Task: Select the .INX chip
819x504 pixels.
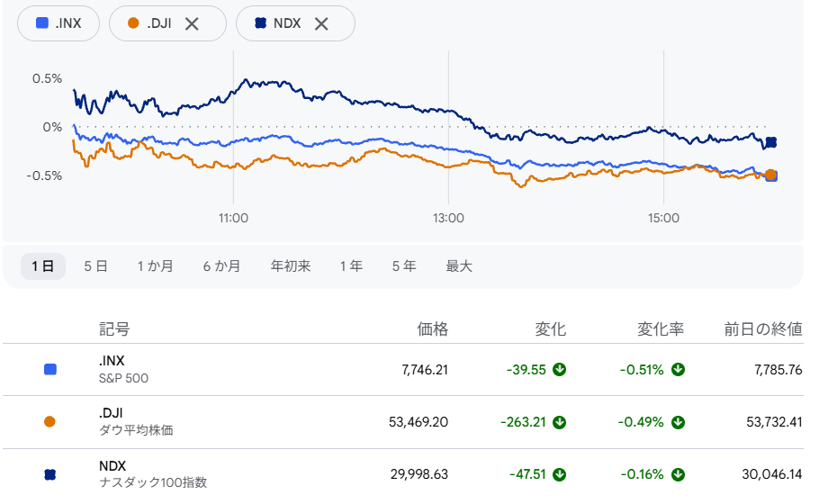Action: coord(58,23)
